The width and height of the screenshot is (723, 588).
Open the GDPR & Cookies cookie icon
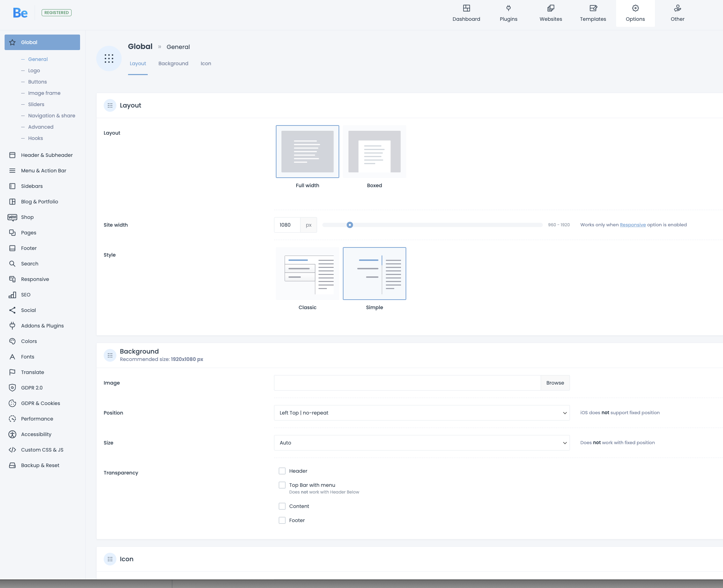[12, 403]
